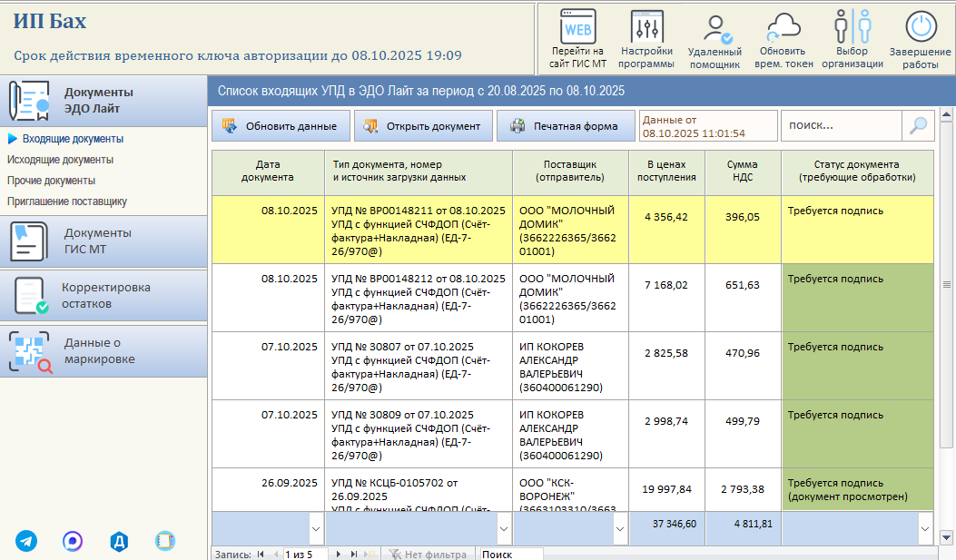Click scrollbar down arrow of table

pos(946,537)
